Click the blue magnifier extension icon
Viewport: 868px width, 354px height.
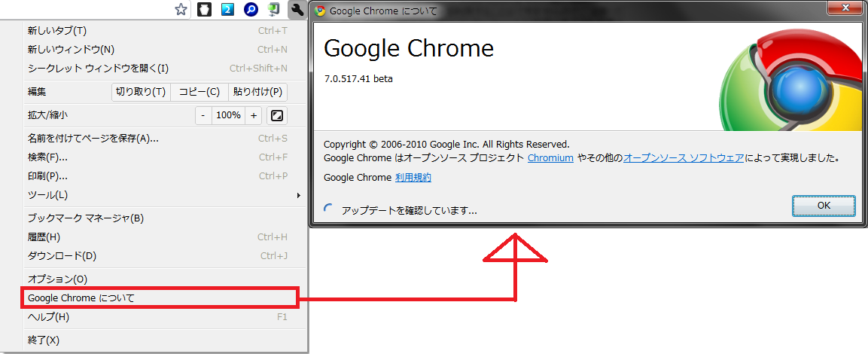(x=251, y=10)
